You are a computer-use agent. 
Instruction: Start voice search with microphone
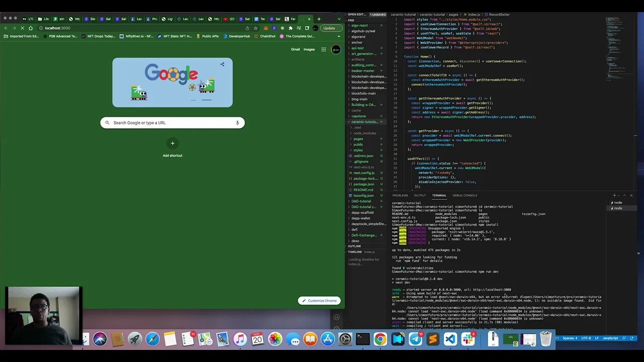pos(237,123)
